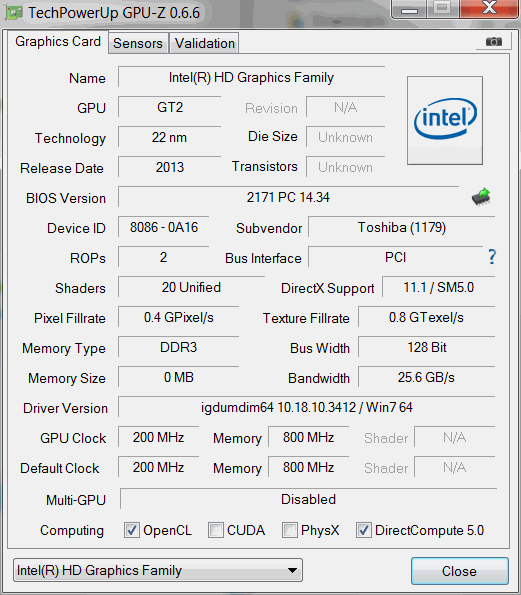The width and height of the screenshot is (521, 595).
Task: Switch to the Validation tab
Action: [205, 43]
